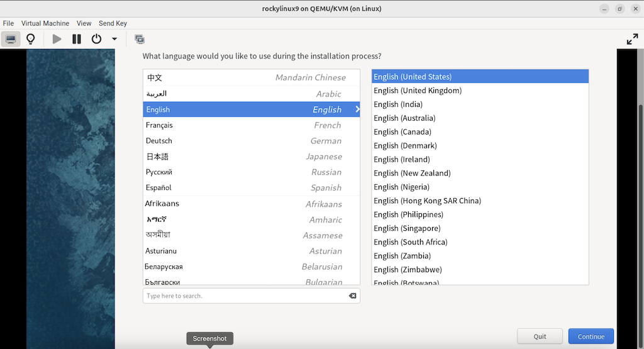The image size is (644, 349).
Task: Show the graphical console view
Action: coord(11,39)
